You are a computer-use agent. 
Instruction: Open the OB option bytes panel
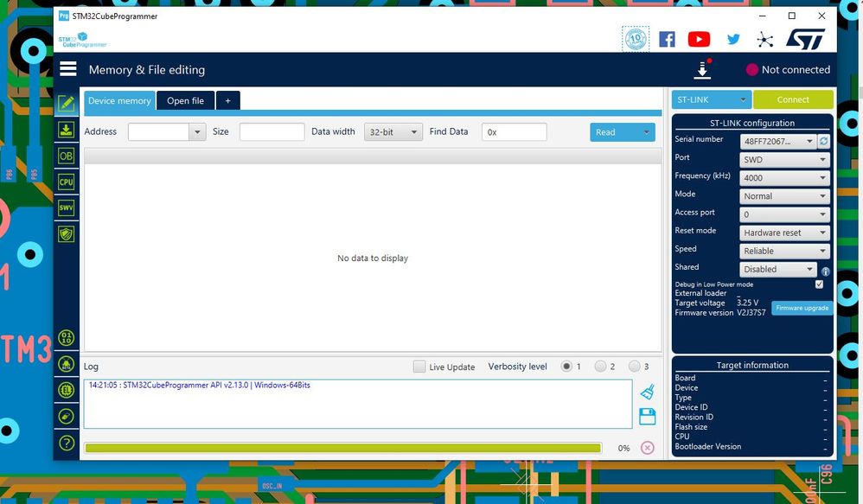[66, 156]
